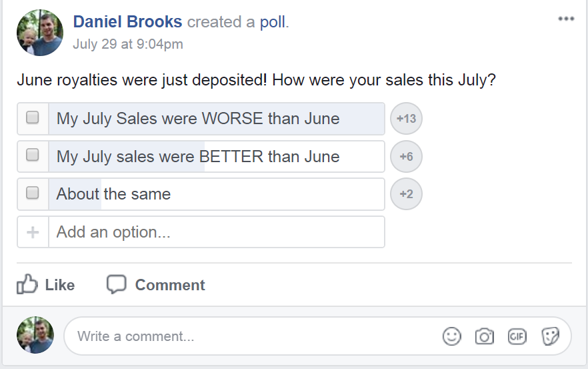Screen dimensions: 588x369
Task: Show the +2 voters list
Action: pyautogui.click(x=406, y=194)
